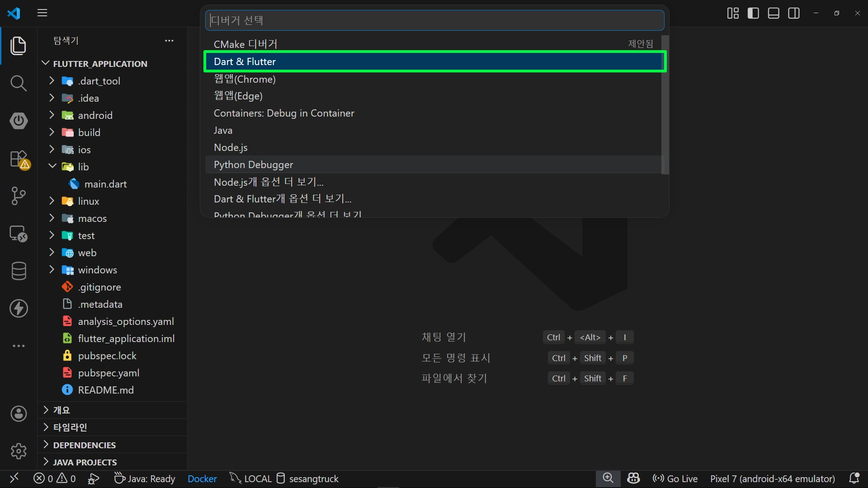Toggle the bottom panel layout button
This screenshot has width=868, height=488.
pyautogui.click(x=774, y=13)
